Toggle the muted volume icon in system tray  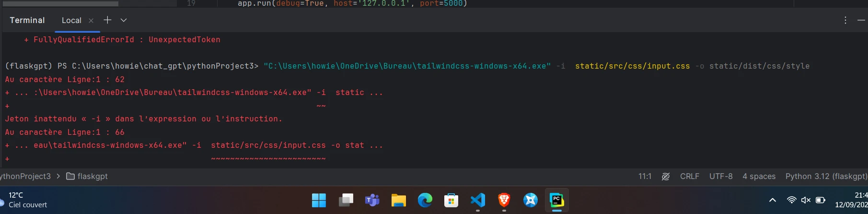pos(806,200)
